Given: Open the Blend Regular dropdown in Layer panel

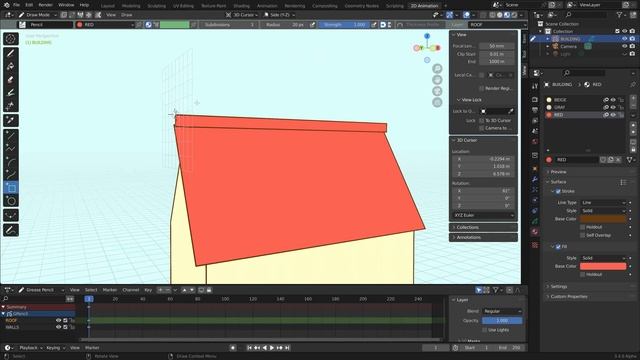Looking at the screenshot, I should point(502,311).
